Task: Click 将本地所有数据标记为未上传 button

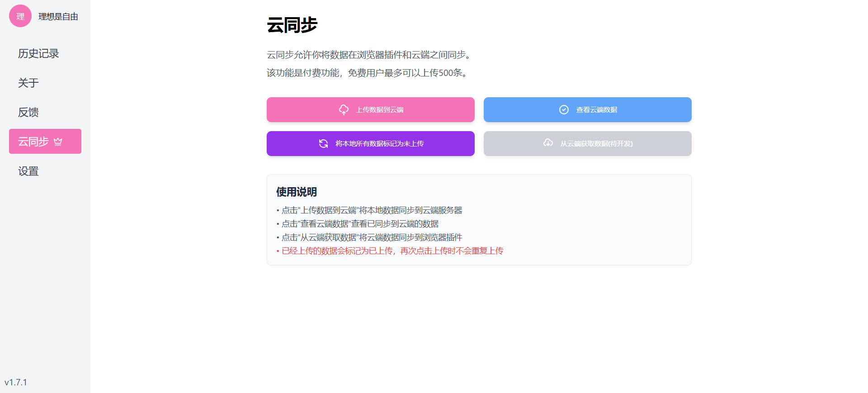Action: click(371, 143)
